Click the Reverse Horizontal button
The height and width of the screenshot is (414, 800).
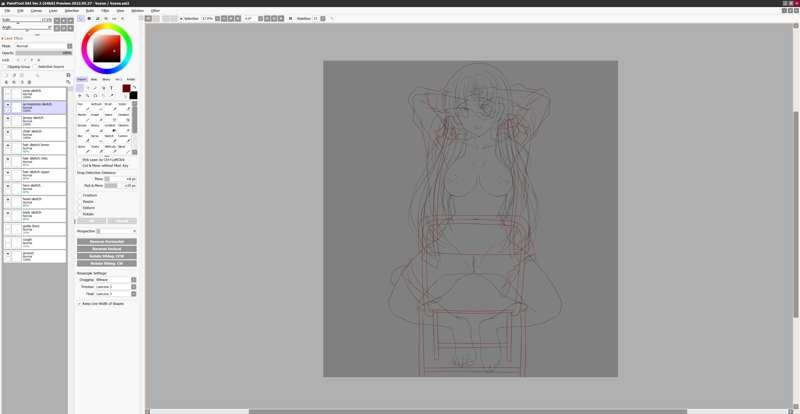(x=107, y=241)
